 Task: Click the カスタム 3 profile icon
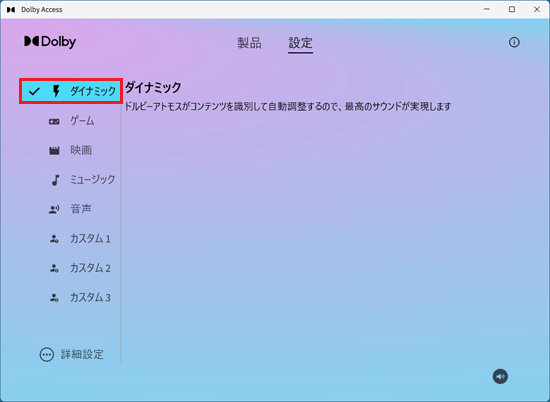54,298
